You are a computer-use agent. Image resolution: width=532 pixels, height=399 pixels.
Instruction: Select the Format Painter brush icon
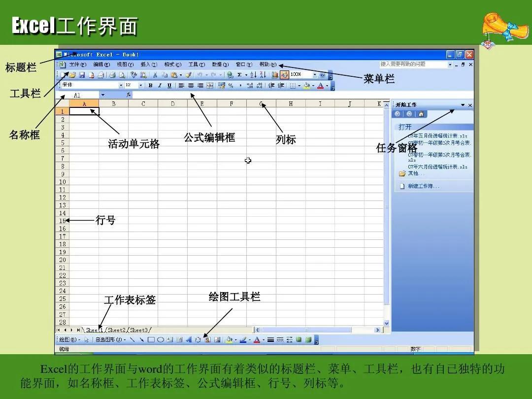[x=188, y=75]
